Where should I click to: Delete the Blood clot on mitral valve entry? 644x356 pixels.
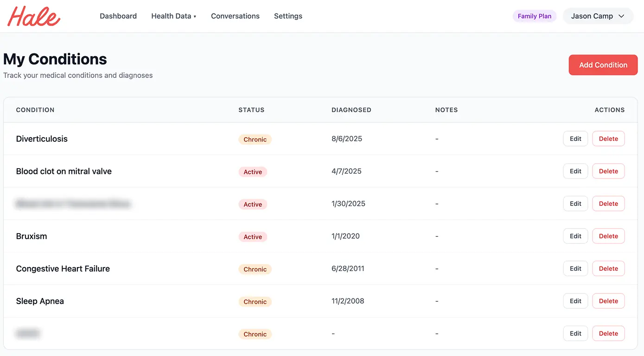coord(608,171)
